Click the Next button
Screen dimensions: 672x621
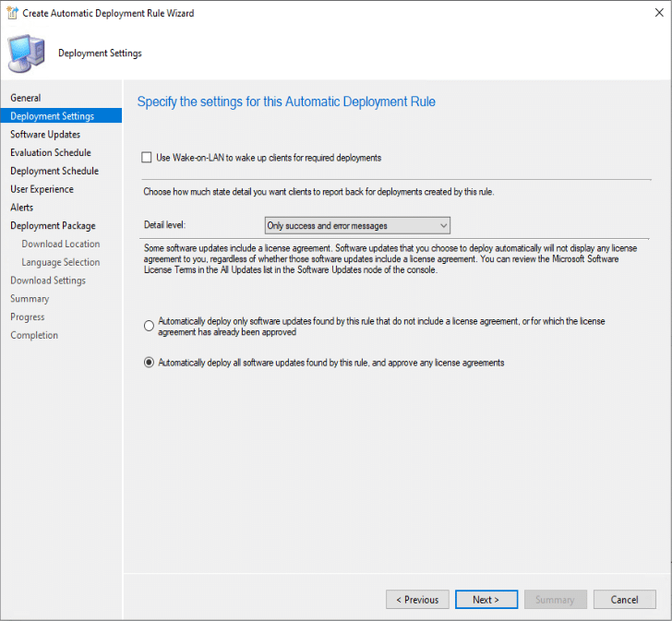(486, 600)
